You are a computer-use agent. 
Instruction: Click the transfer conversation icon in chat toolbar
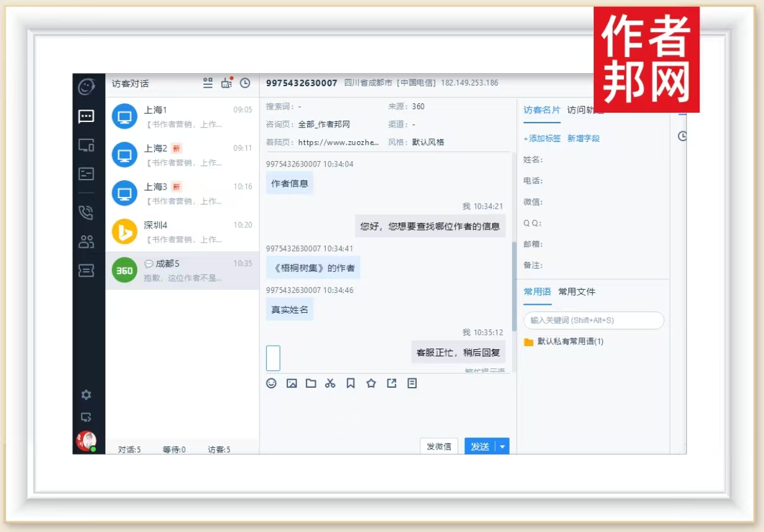(391, 383)
